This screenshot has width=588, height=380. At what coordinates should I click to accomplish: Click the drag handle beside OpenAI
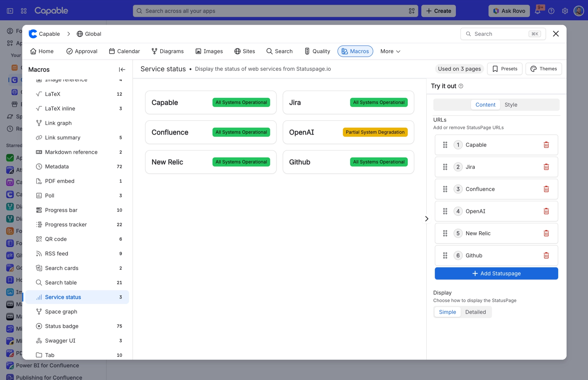click(x=445, y=211)
